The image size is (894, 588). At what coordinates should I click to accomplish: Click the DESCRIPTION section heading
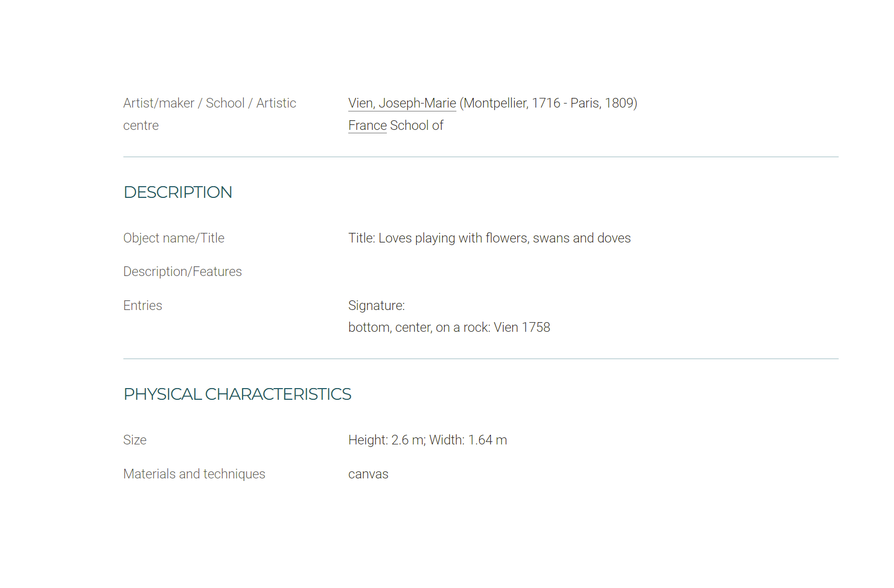coord(178,192)
